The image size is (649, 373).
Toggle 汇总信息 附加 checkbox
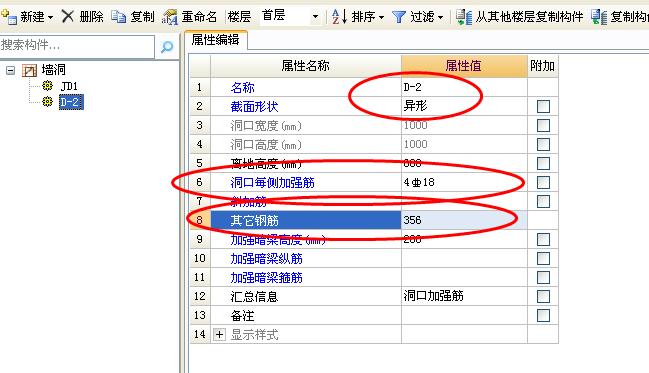[543, 297]
